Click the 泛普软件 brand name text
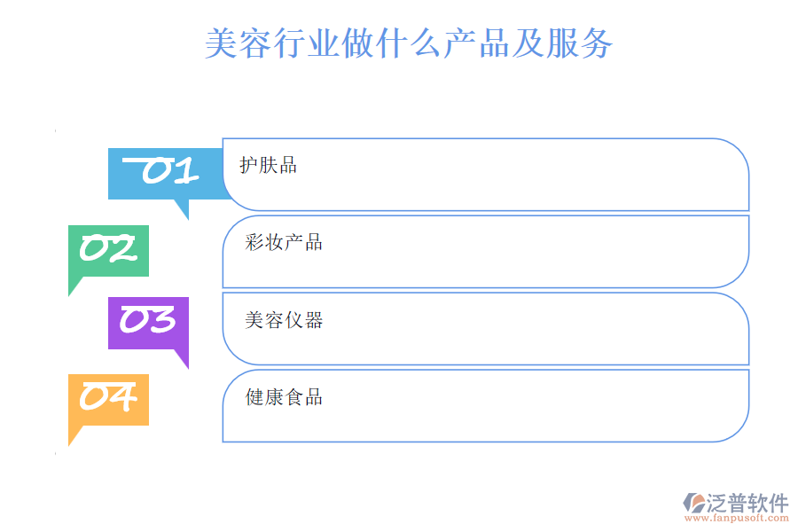The width and height of the screenshot is (798, 532). tap(747, 504)
